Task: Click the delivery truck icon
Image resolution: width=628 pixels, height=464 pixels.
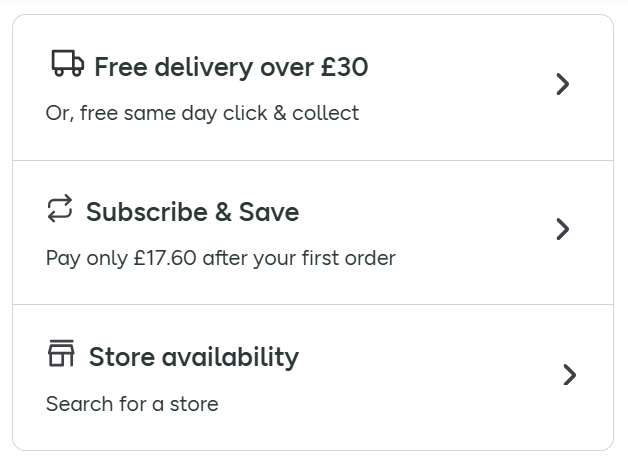Action: pos(67,64)
